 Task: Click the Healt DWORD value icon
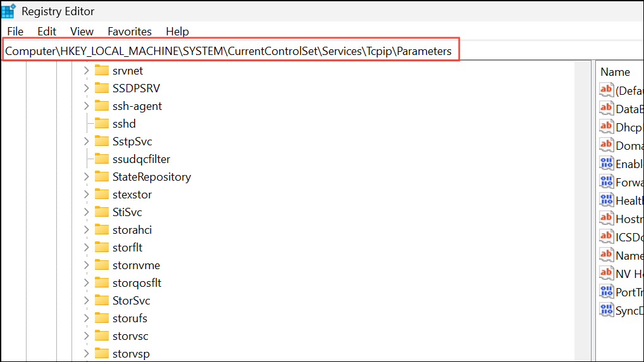[x=606, y=200]
